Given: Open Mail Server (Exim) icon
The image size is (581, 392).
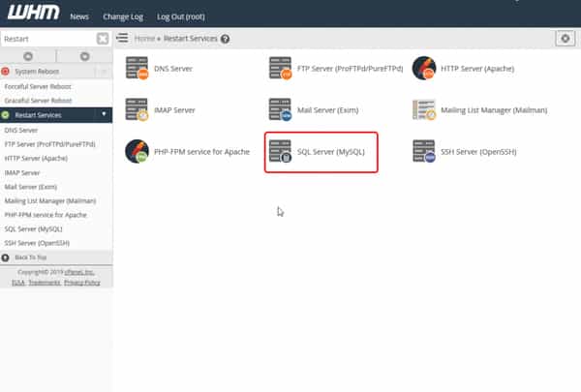Looking at the screenshot, I should coord(280,109).
